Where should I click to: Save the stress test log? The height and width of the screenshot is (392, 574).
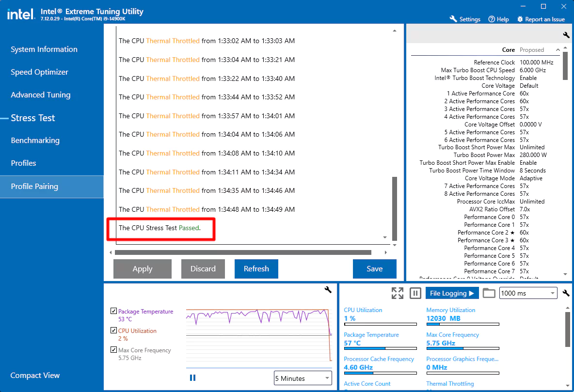pos(374,268)
